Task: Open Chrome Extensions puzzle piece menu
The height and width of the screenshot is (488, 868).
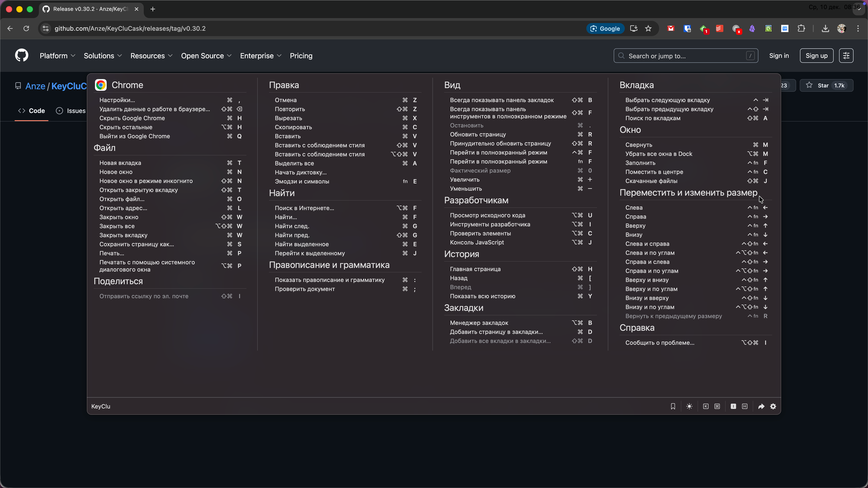Action: pyautogui.click(x=801, y=29)
